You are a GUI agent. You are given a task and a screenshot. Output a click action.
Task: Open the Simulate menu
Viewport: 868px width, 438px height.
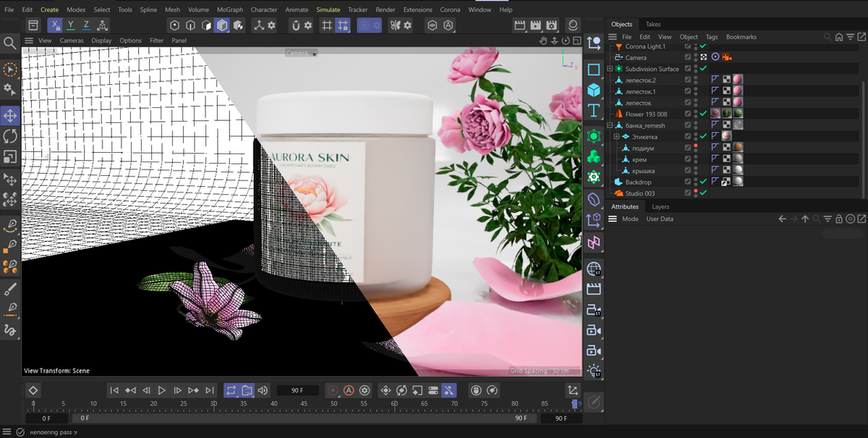[x=328, y=9]
